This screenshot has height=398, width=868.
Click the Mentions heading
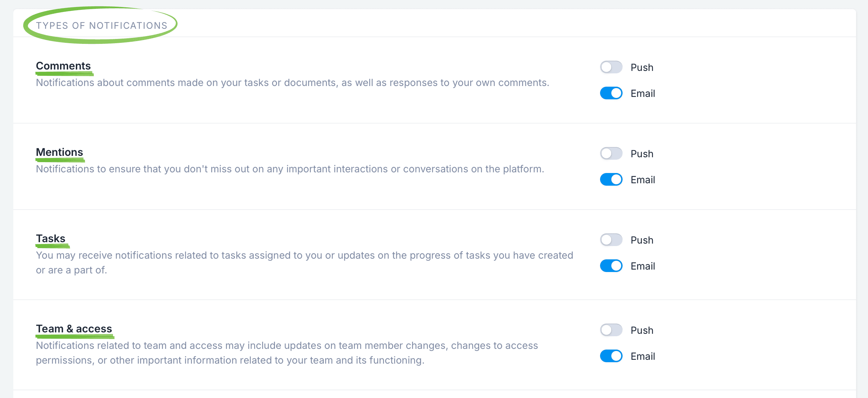pos(59,152)
